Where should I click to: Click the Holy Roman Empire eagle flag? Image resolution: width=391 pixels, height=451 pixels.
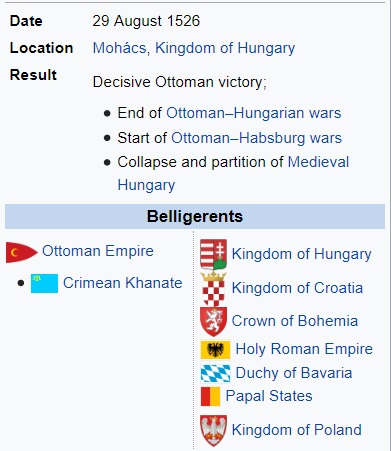tap(215, 350)
